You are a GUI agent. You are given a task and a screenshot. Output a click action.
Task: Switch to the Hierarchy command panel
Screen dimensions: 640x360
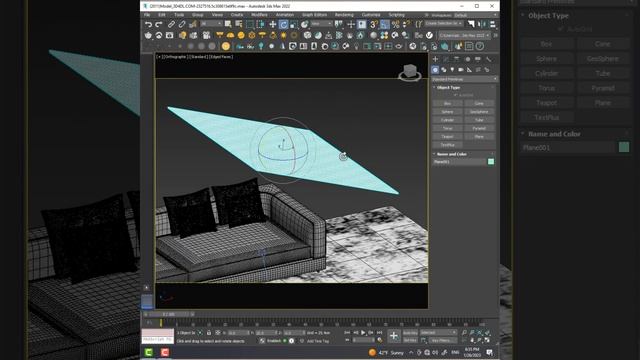456,59
